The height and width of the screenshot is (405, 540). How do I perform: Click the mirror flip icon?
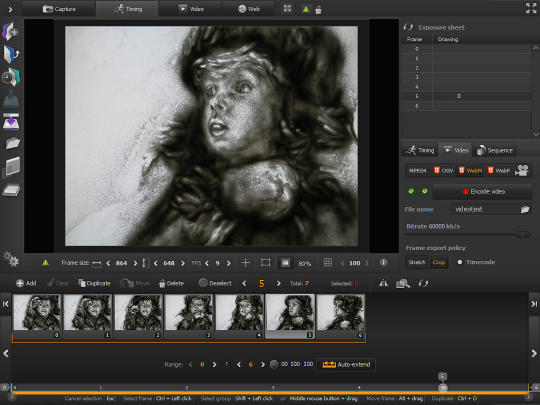coord(383,283)
